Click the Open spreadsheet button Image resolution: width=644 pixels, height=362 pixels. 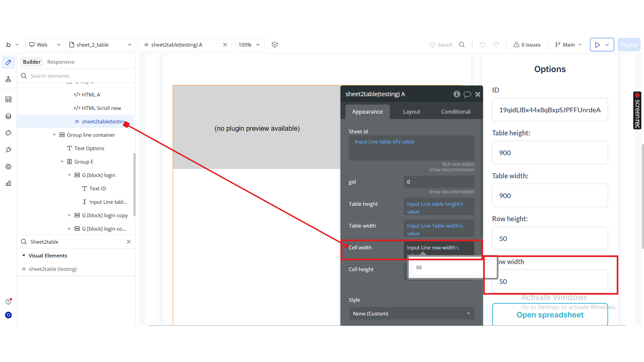(550, 315)
